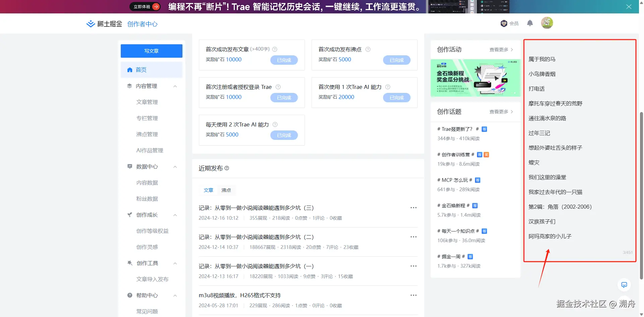Click 已完成 for 首次使用 1 次Trae AI 能力
Image resolution: width=644 pixels, height=317 pixels.
397,98
